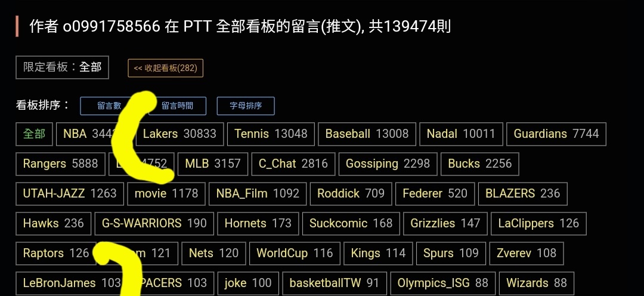Select the 全部 board filter
644x296 pixels.
tap(35, 134)
